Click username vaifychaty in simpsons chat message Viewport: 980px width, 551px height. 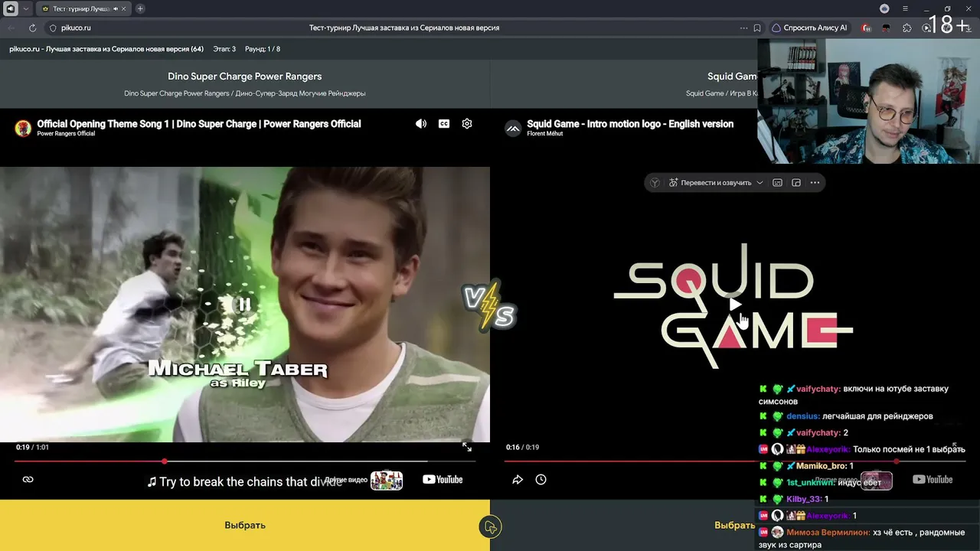pyautogui.click(x=818, y=389)
